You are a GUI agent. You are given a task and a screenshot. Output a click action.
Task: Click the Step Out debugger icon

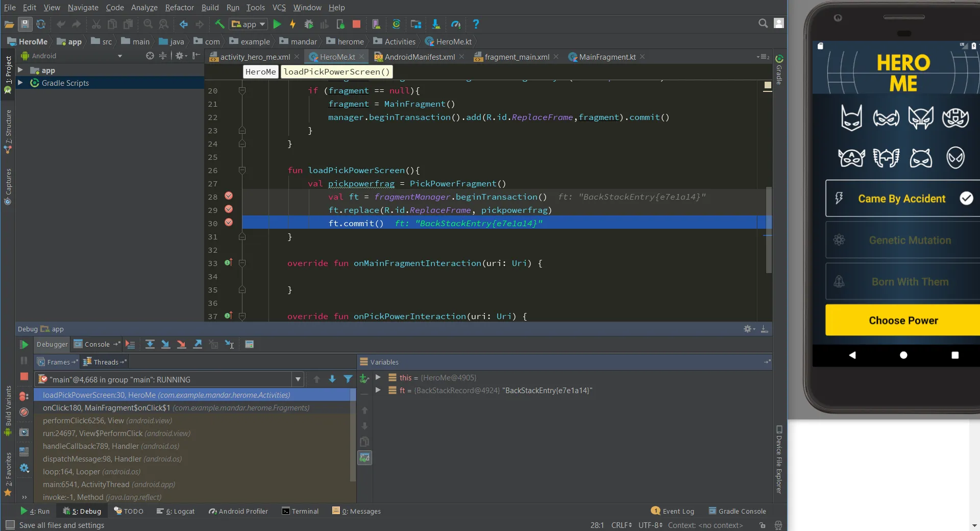pos(198,345)
